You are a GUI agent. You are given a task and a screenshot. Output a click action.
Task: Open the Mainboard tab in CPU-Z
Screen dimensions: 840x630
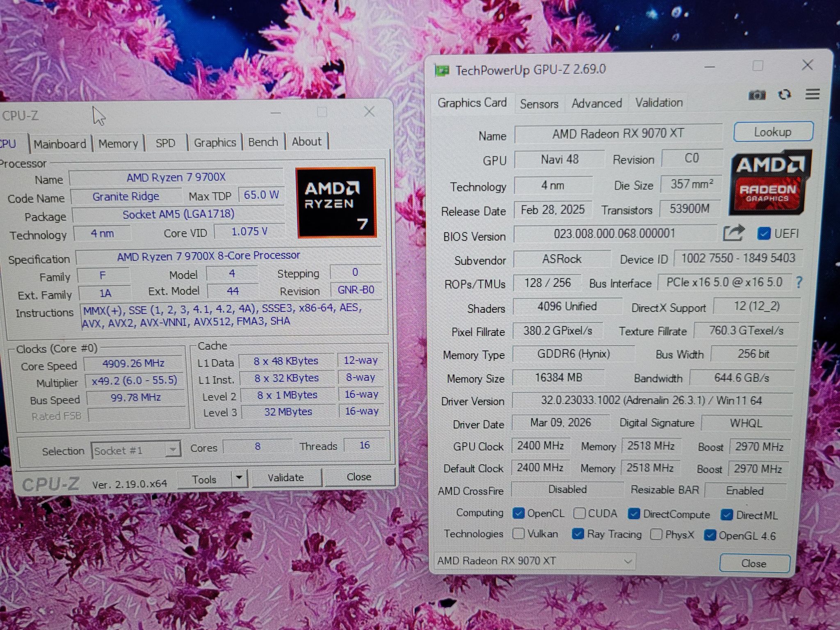60,144
